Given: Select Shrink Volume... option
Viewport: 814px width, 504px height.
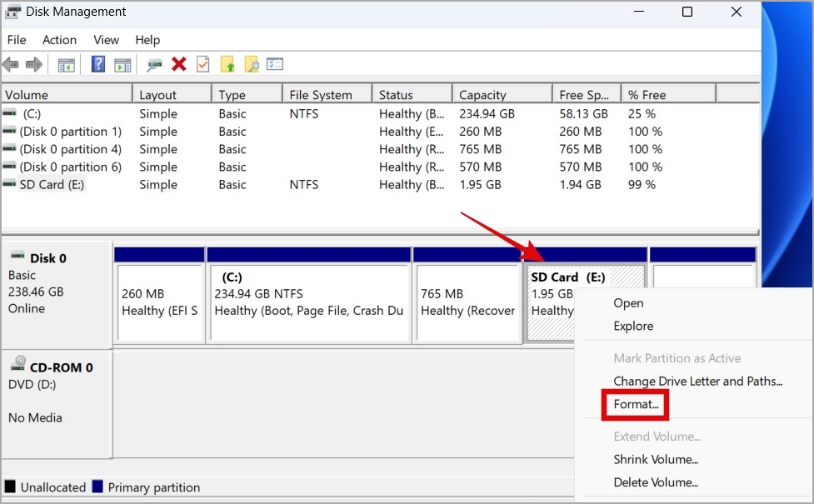Looking at the screenshot, I should click(x=656, y=459).
